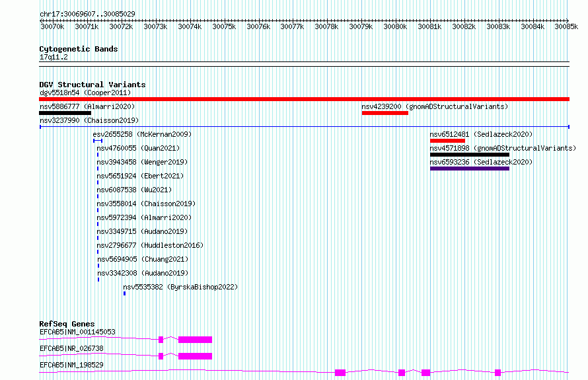
Task: Open nsv5694905 (Chuang2021) variant
Action: (143, 259)
